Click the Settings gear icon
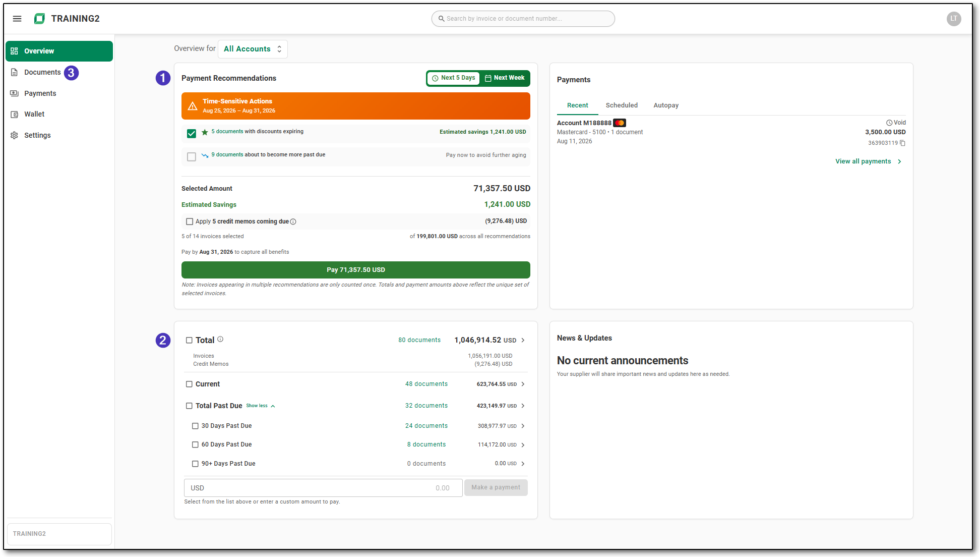Image resolution: width=980 pixels, height=557 pixels. pyautogui.click(x=14, y=135)
